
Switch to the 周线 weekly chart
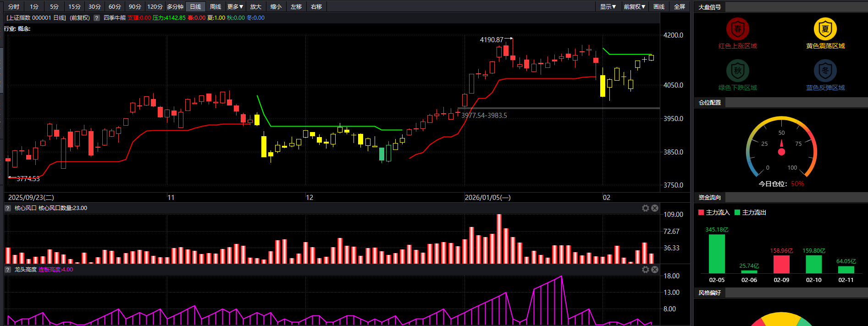[x=216, y=6]
